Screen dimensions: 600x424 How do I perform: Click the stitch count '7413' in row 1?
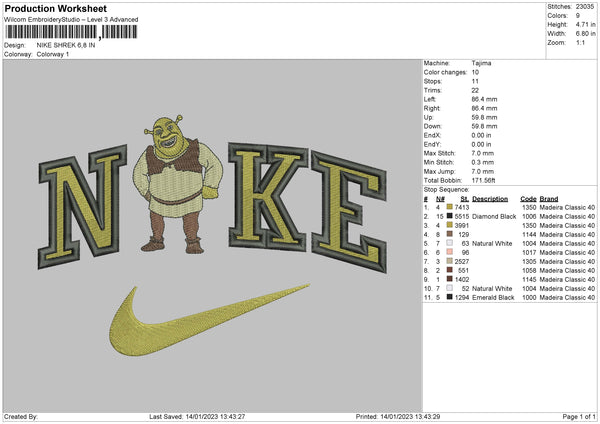tap(462, 207)
